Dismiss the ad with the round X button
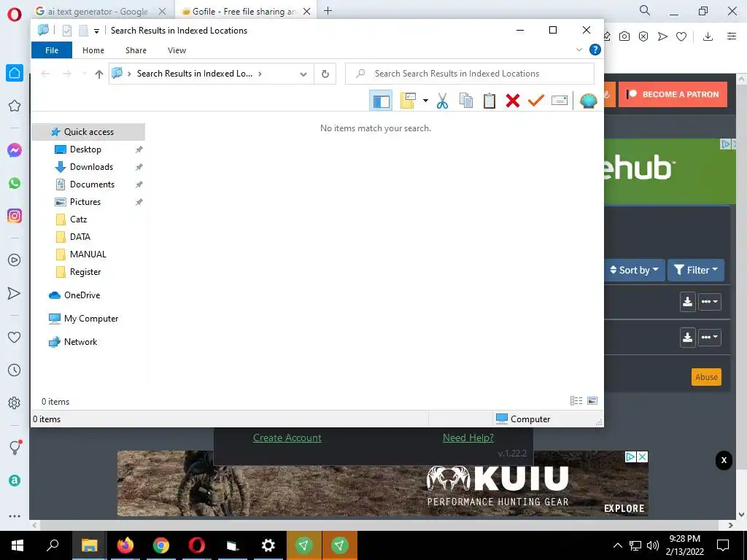 point(724,461)
